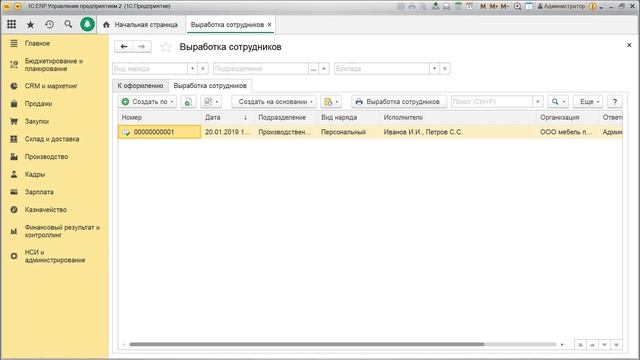Image resolution: width=640 pixels, height=360 pixels.
Task: Close the form with x at right
Action: 629,45
